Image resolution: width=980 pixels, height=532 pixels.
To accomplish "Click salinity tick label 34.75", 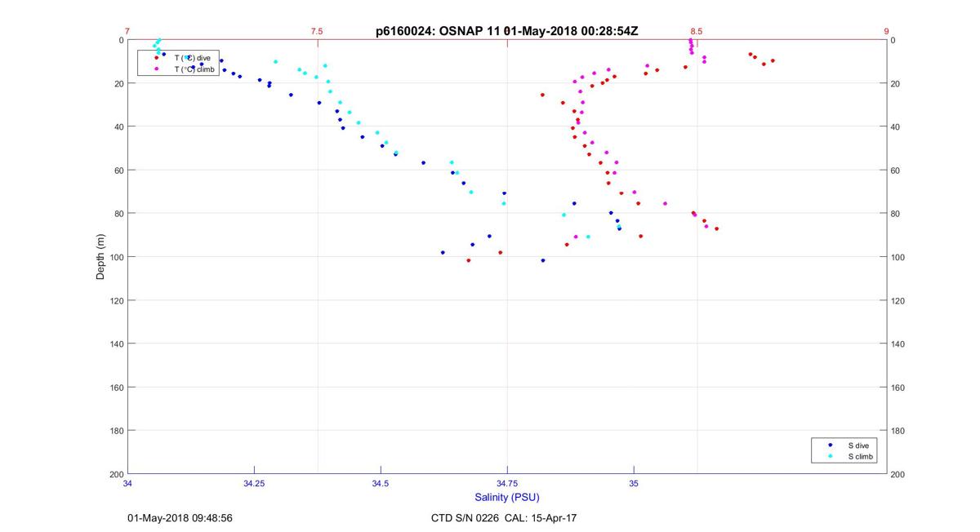I will (507, 484).
